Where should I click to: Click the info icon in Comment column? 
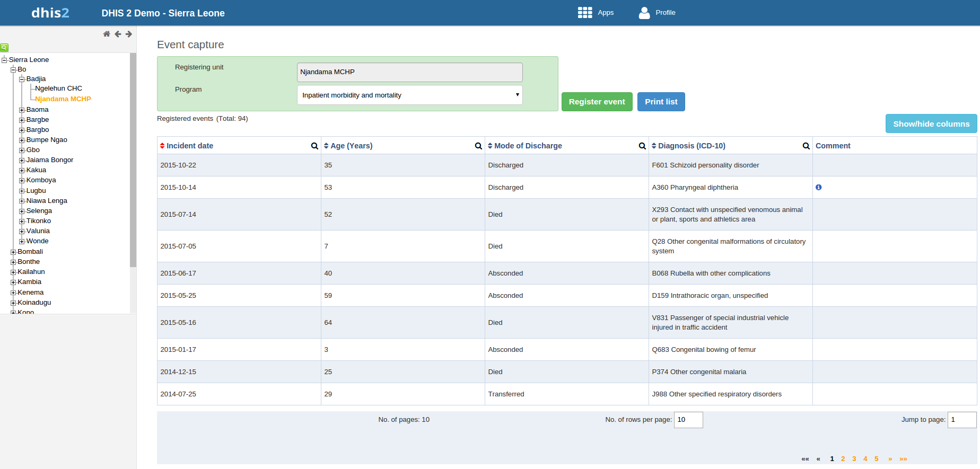pyautogui.click(x=819, y=187)
